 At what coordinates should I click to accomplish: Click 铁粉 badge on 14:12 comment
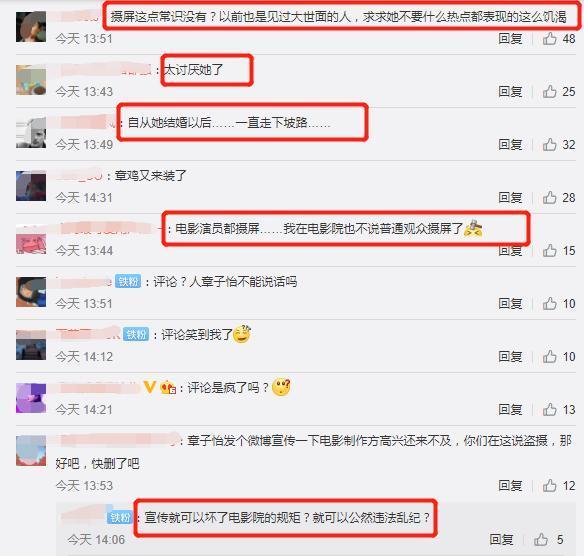click(x=136, y=334)
